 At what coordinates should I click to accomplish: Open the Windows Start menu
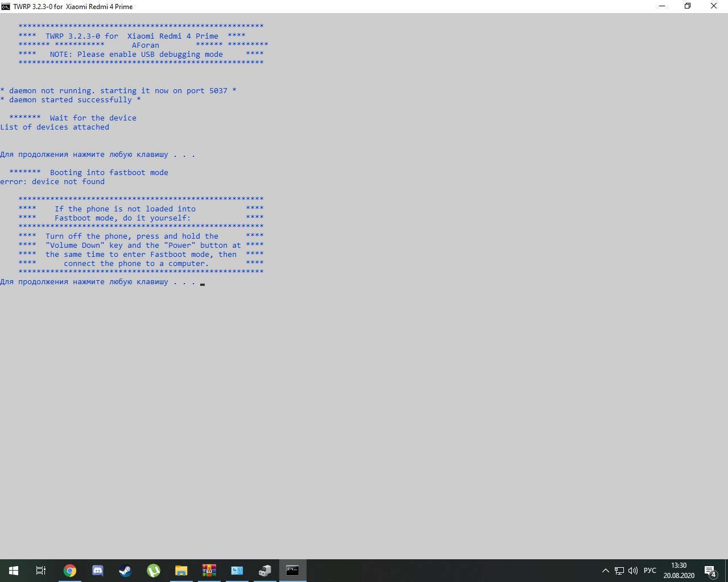[x=14, y=571]
